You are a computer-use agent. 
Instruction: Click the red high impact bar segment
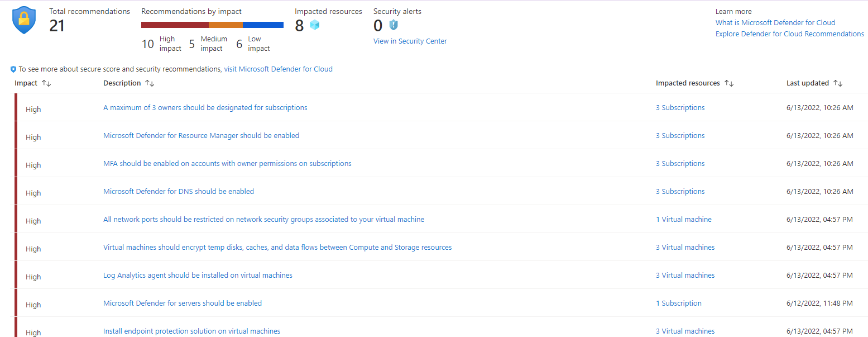point(175,25)
